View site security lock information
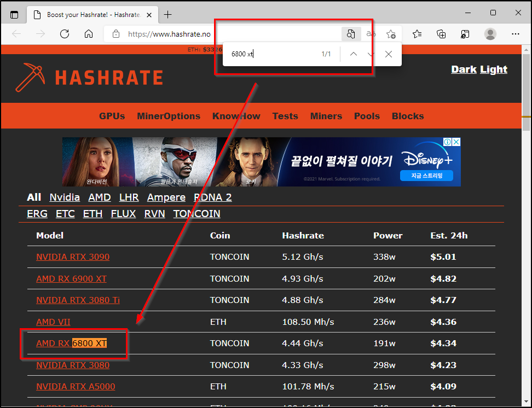 pos(116,34)
